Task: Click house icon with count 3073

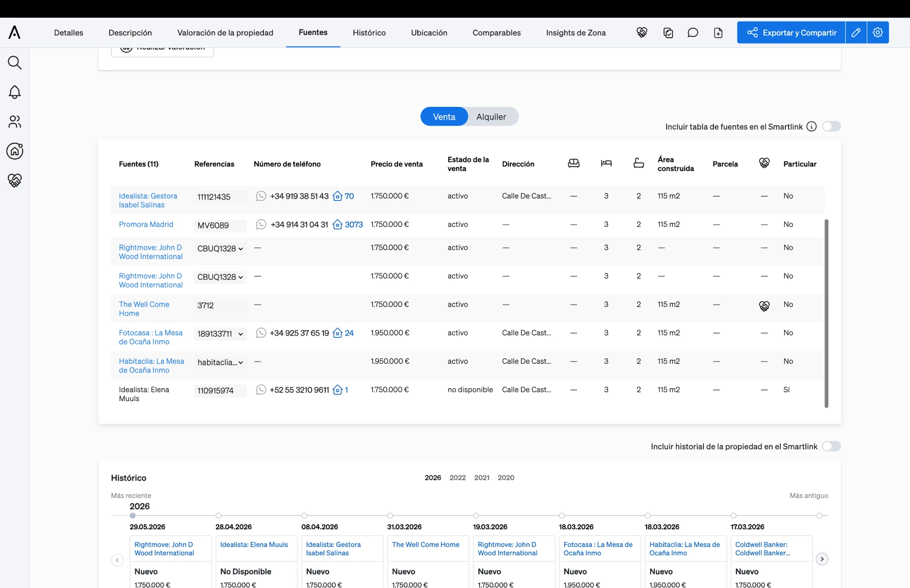Action: click(337, 224)
